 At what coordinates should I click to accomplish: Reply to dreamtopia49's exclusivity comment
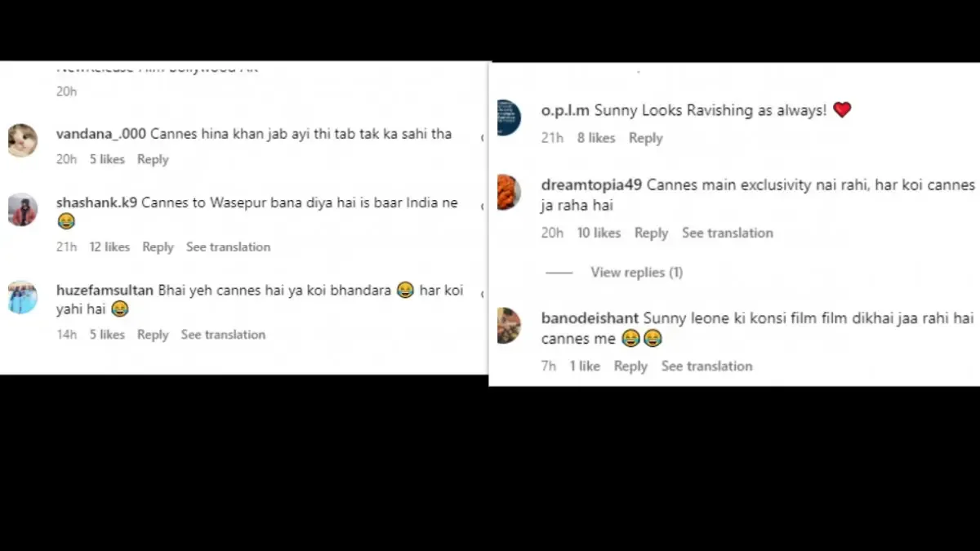[x=651, y=233]
